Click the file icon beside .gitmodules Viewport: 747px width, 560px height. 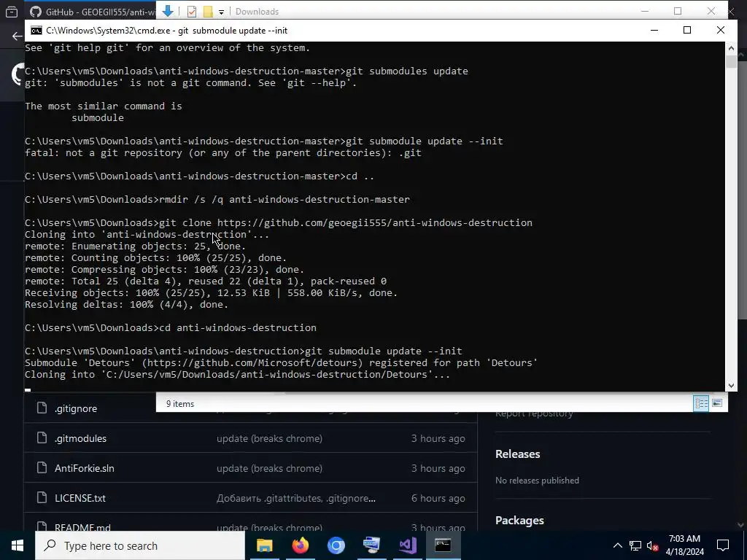[x=42, y=438]
